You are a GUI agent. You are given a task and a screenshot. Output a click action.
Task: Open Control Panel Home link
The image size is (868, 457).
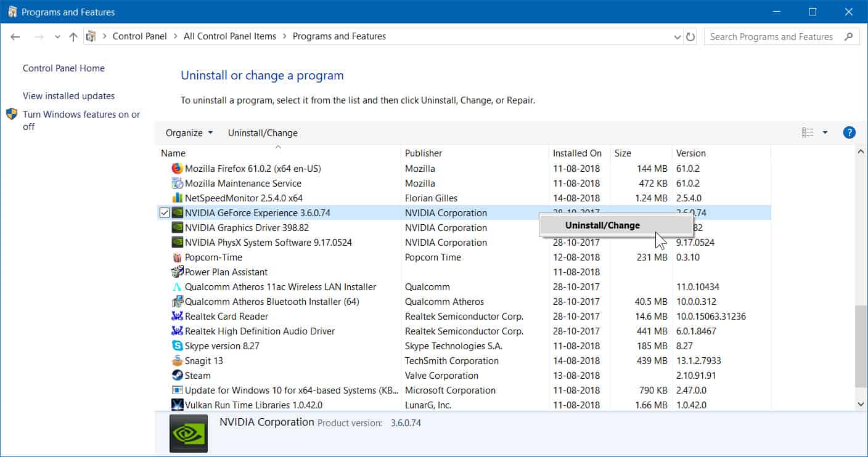[63, 68]
